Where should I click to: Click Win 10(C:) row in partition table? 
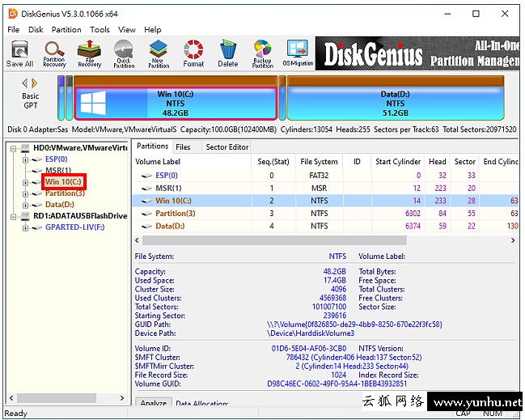pos(325,201)
